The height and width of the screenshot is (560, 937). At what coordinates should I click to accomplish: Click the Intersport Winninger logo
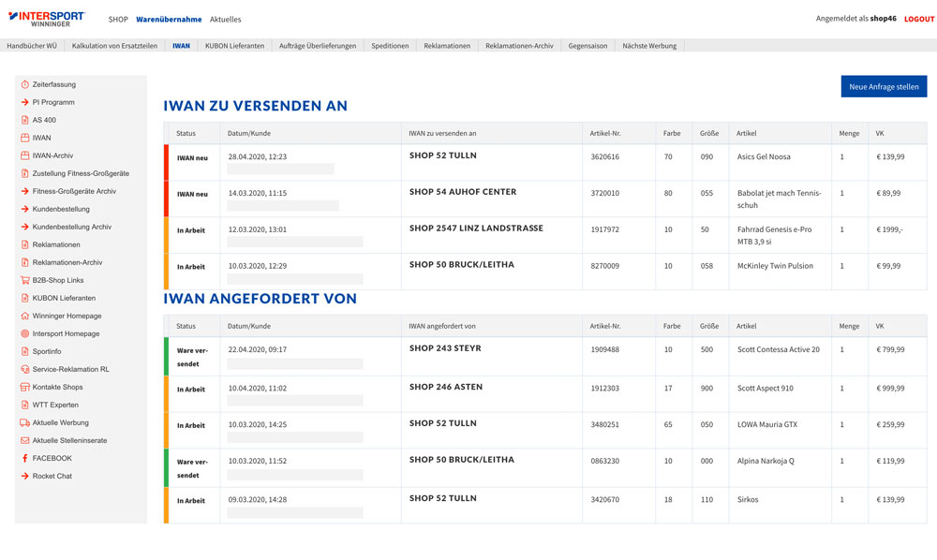point(47,19)
